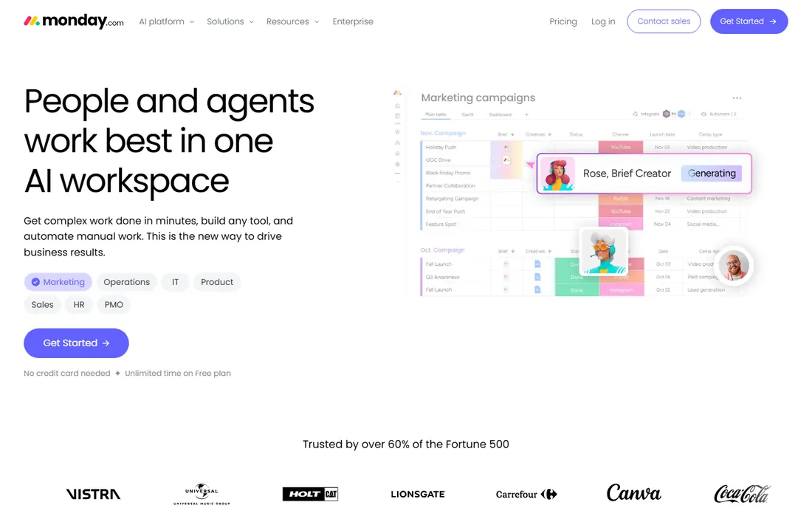Click the "People and agents work best" headline
Screen dimensions: 812x508
tap(169, 141)
